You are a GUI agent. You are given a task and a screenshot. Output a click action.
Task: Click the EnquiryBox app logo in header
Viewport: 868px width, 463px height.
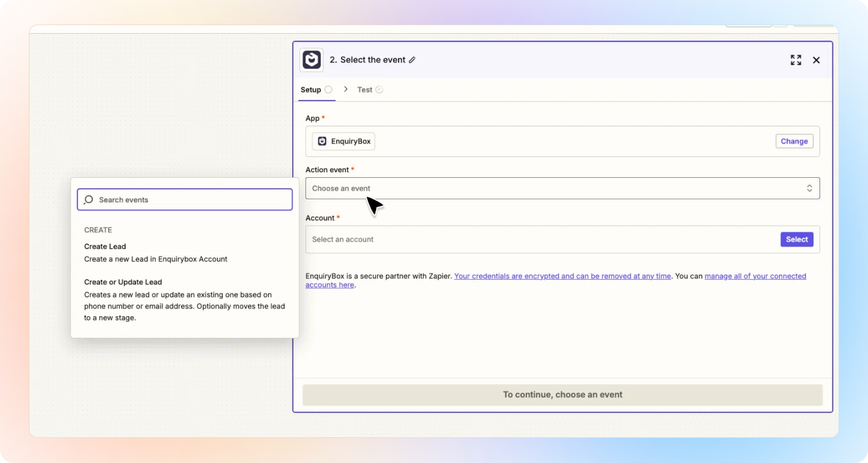(x=312, y=60)
